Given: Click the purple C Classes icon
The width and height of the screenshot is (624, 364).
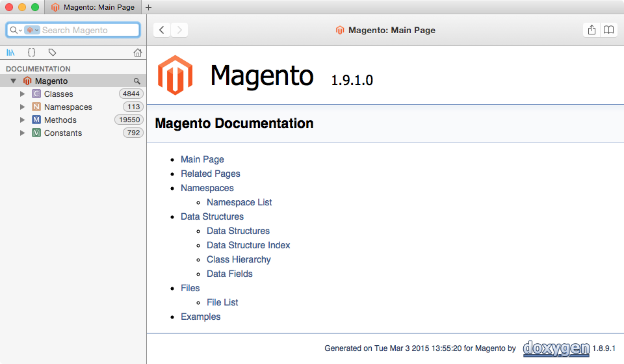Looking at the screenshot, I should (x=36, y=94).
